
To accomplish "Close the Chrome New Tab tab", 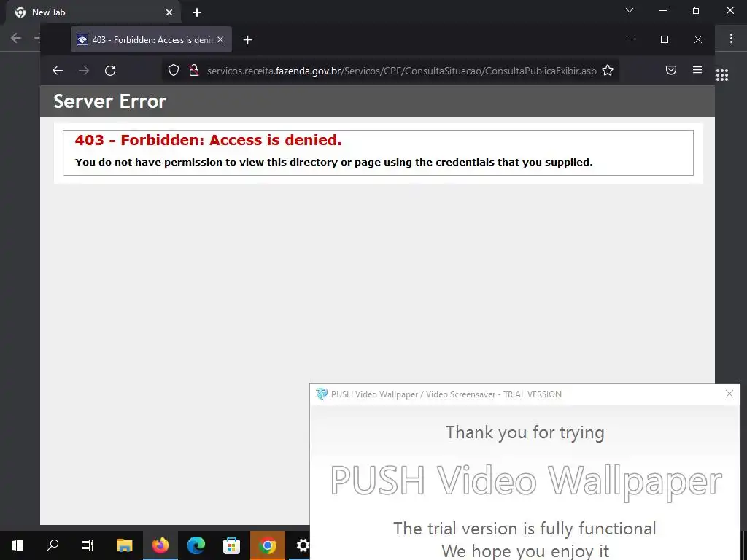I will 169,12.
